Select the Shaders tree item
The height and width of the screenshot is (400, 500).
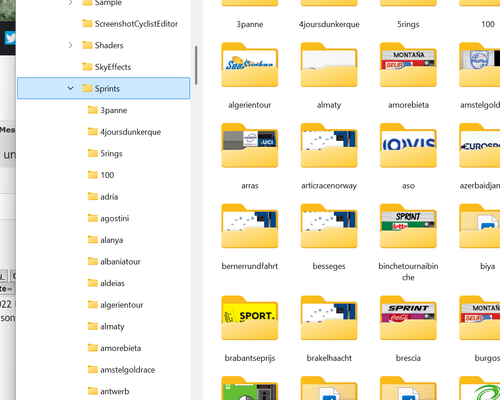click(x=104, y=45)
